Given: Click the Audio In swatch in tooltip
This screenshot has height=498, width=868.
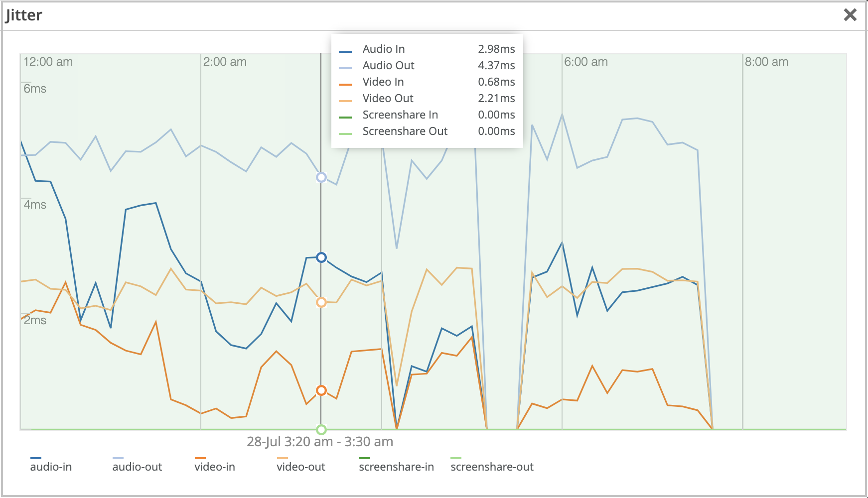Looking at the screenshot, I should [345, 51].
